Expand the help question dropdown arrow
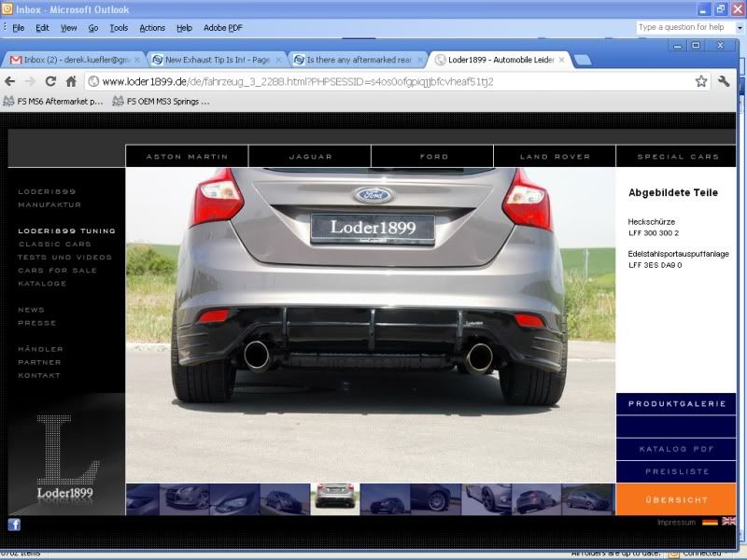747x560 pixels. point(740,28)
